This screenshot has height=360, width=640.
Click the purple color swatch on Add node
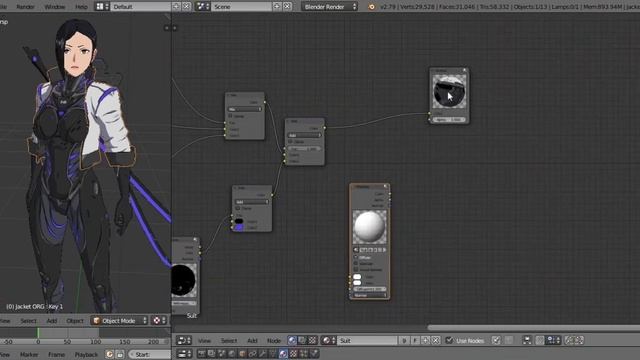(x=239, y=227)
